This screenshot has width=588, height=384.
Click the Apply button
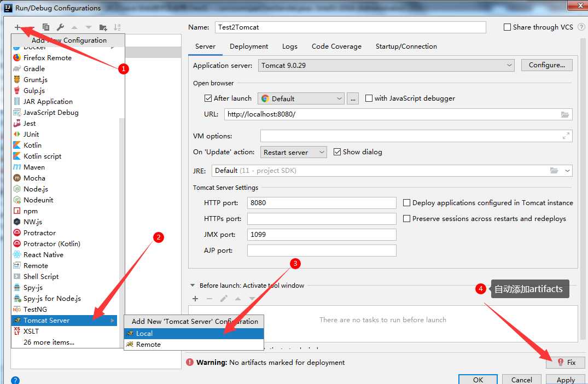(x=566, y=380)
